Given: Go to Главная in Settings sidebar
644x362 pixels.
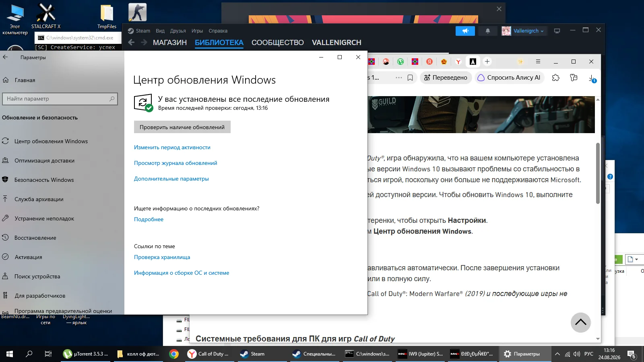Looking at the screenshot, I should point(62,80).
